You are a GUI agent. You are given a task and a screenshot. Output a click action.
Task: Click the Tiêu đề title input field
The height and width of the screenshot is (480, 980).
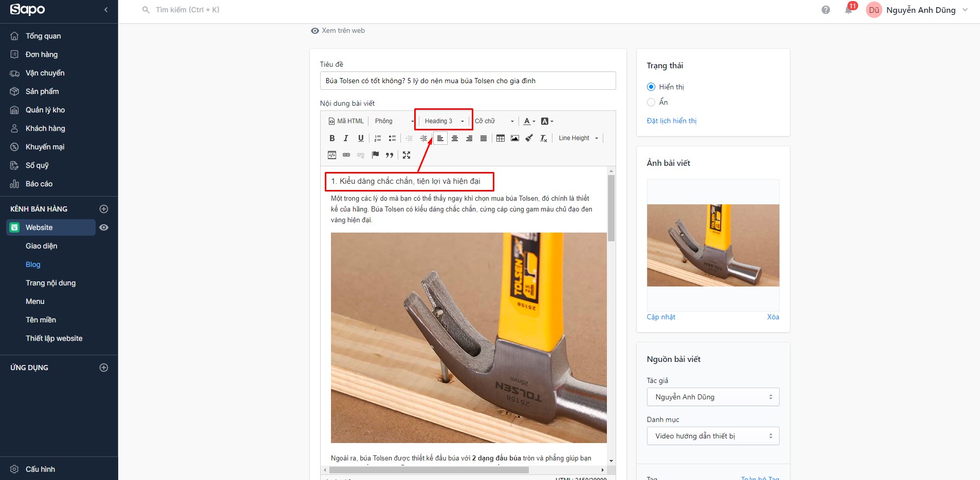coord(468,81)
